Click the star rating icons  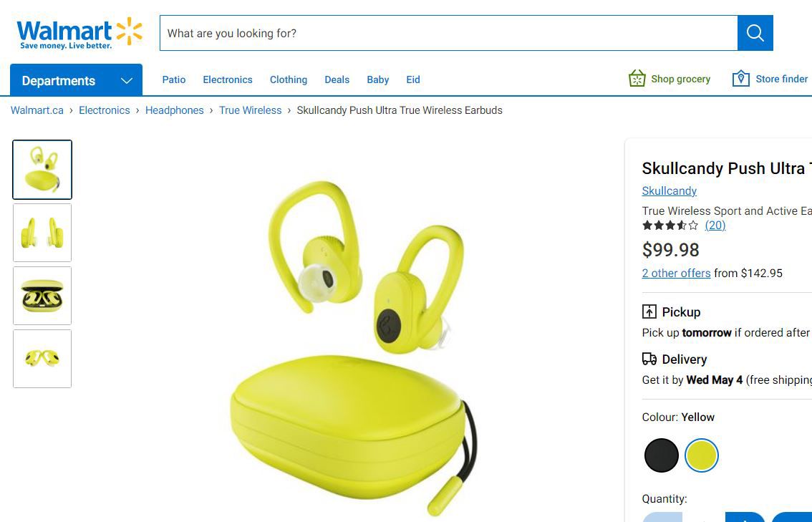click(670, 226)
